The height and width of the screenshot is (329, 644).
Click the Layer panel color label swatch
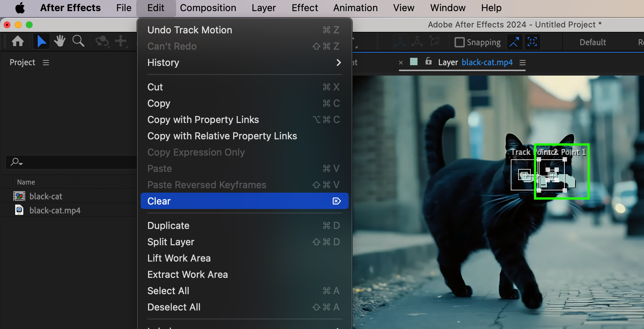[x=414, y=62]
